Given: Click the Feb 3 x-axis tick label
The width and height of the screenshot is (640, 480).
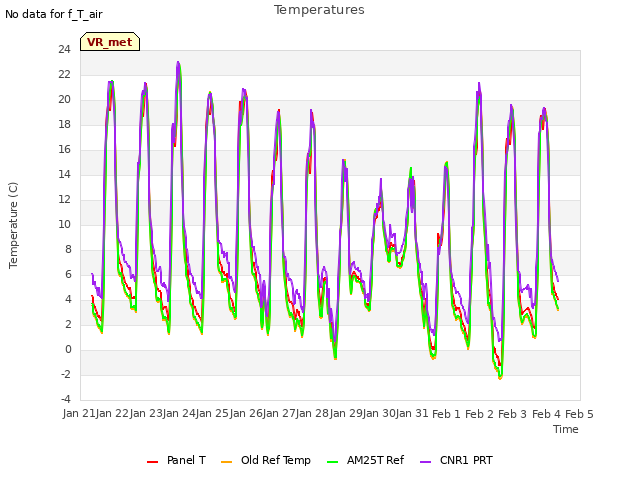Looking at the screenshot, I should (x=513, y=413).
